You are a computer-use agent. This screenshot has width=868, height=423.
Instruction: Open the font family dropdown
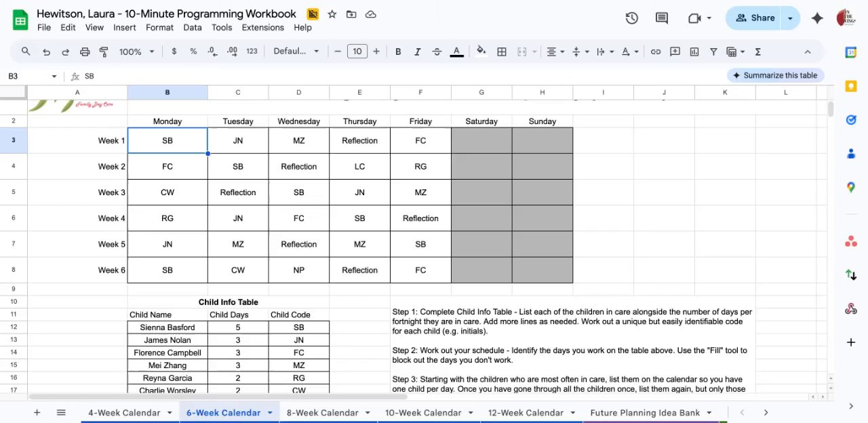coord(296,52)
